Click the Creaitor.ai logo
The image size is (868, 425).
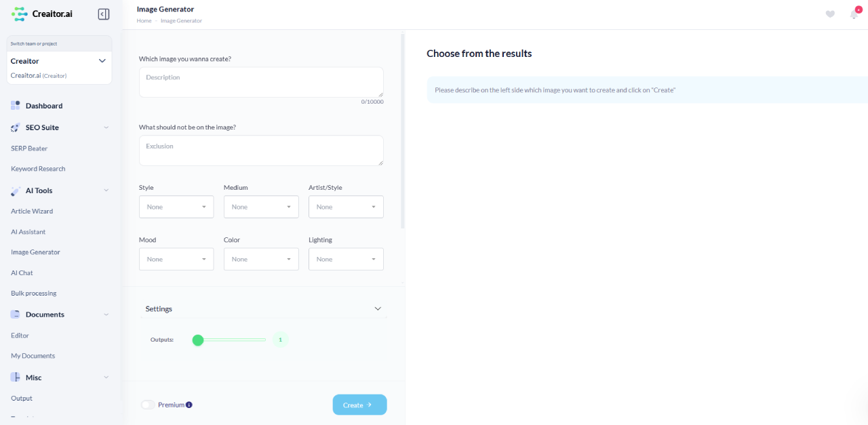coord(42,14)
